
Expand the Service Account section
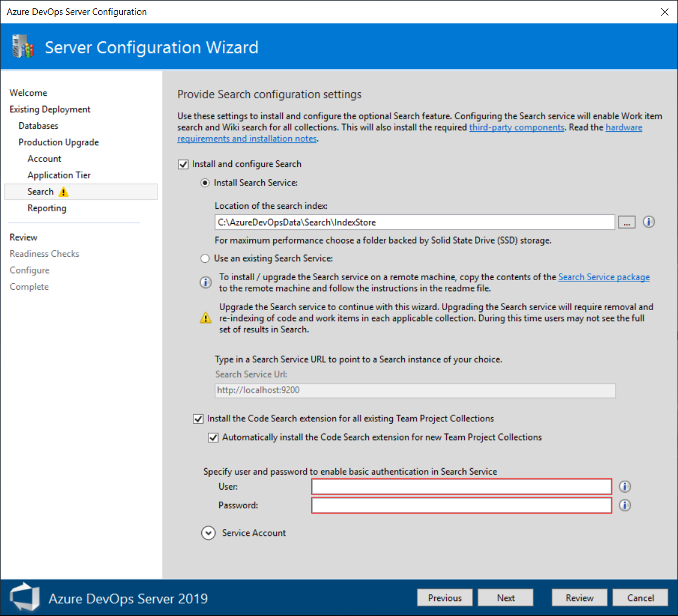point(208,533)
